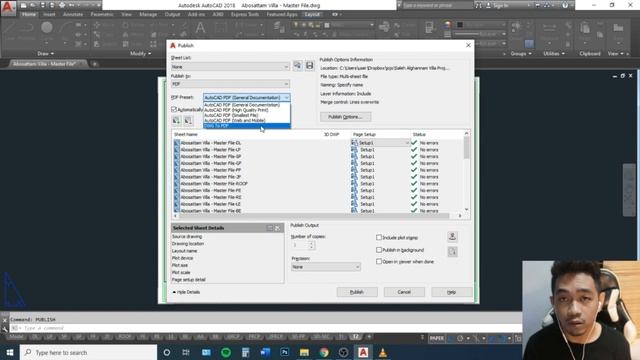640x360 pixels.
Task: Click the Help button
Action: coord(451,292)
